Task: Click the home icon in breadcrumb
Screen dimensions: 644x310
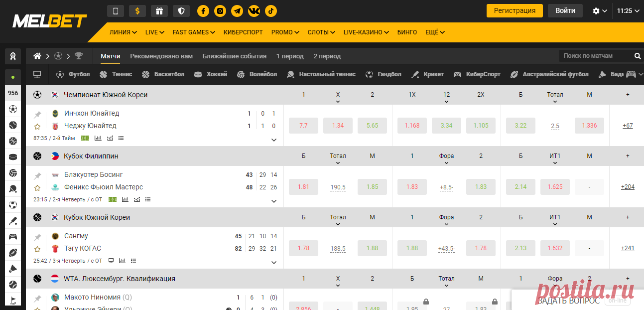Action: click(x=37, y=56)
